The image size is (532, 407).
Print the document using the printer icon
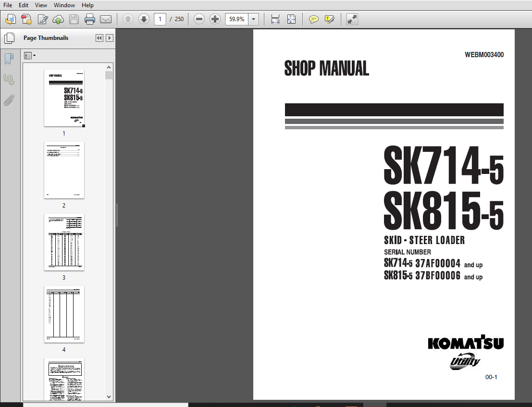tap(89, 19)
